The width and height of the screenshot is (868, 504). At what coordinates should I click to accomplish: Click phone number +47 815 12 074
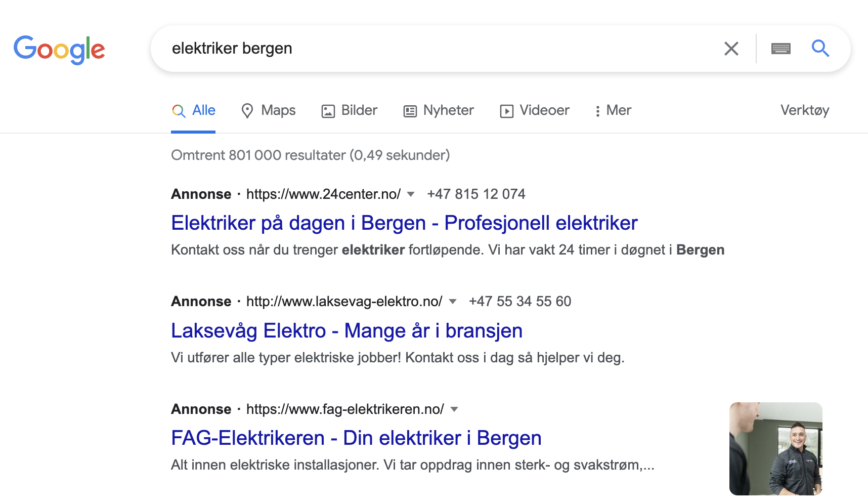coord(476,194)
